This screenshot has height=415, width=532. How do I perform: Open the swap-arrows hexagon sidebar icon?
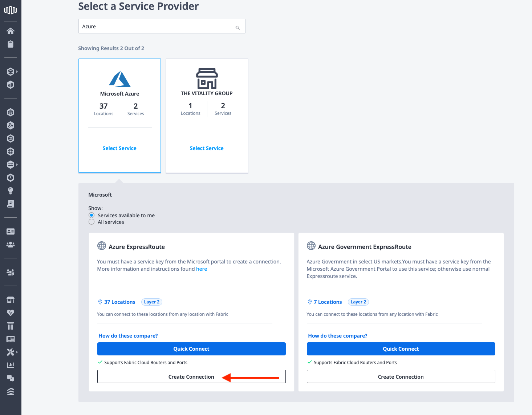coord(11,165)
